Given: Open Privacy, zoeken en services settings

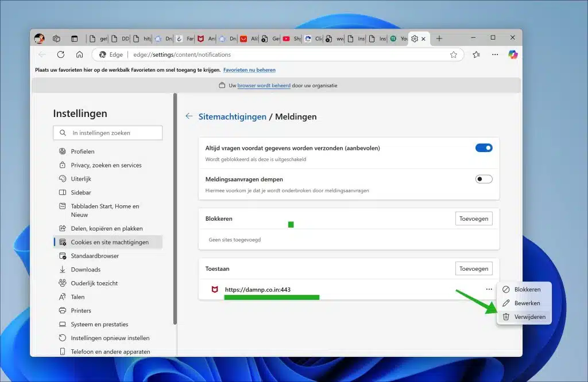Looking at the screenshot, I should pyautogui.click(x=108, y=165).
